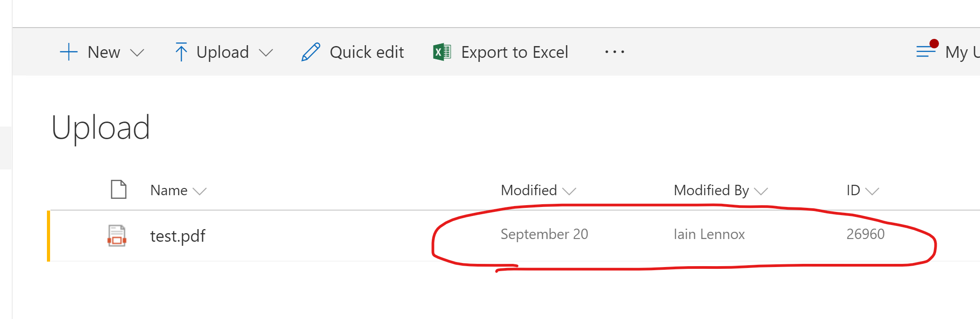Click Export to Excel
Image resolution: width=980 pixels, height=319 pixels.
click(514, 52)
